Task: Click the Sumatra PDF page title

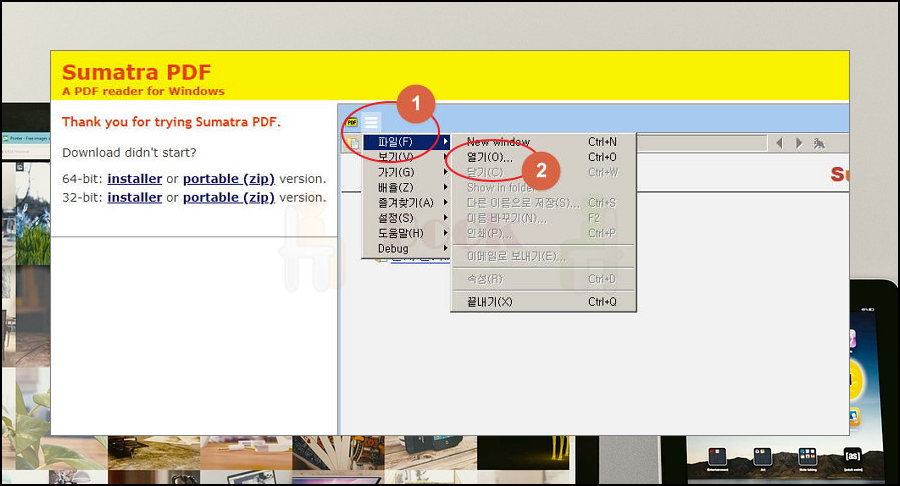Action: click(x=137, y=72)
